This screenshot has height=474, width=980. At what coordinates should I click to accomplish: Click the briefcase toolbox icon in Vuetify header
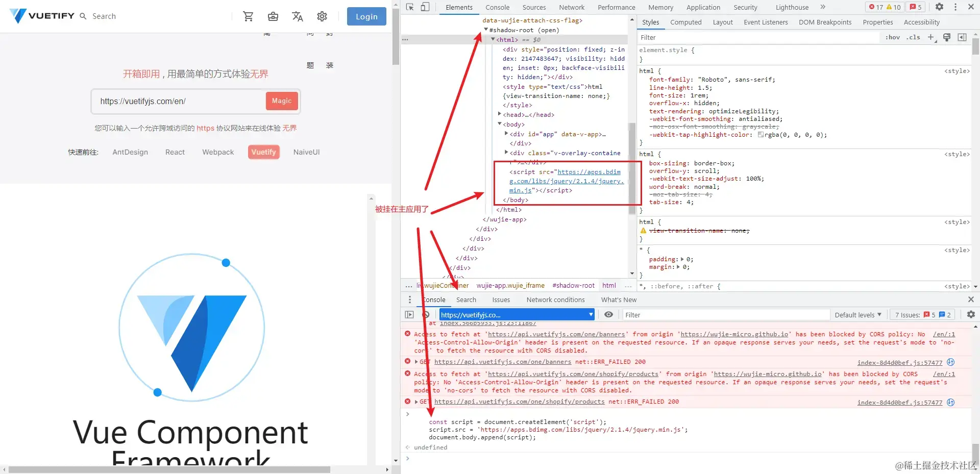[273, 16]
